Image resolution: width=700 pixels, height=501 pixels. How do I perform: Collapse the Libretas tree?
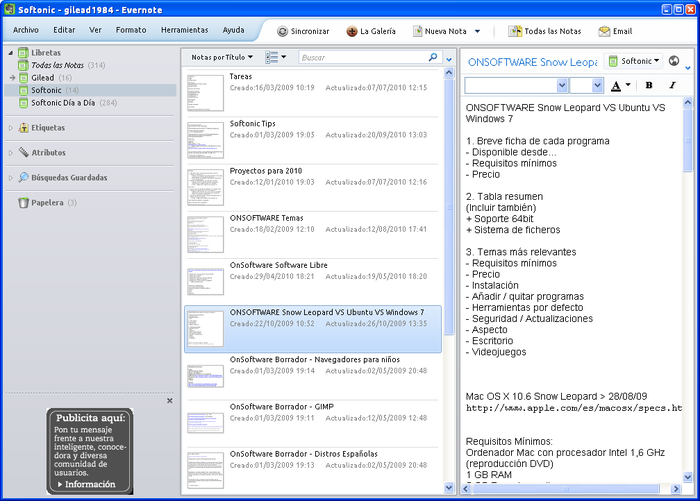(x=11, y=53)
